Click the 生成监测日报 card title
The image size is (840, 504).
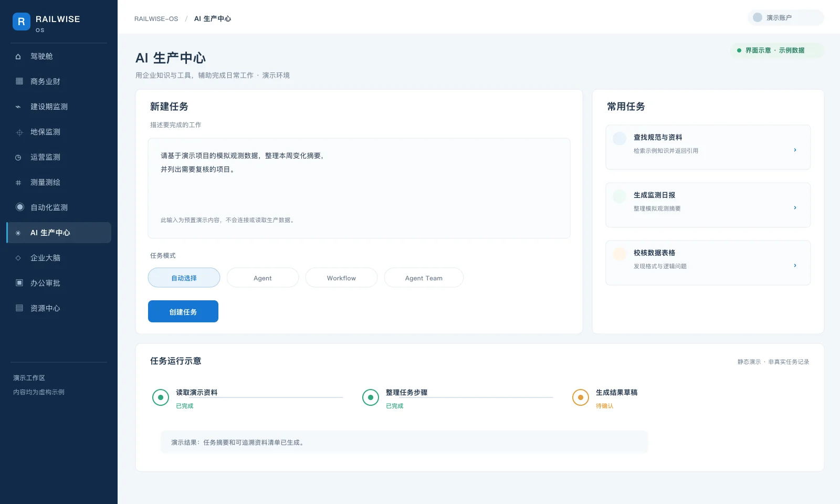point(654,195)
